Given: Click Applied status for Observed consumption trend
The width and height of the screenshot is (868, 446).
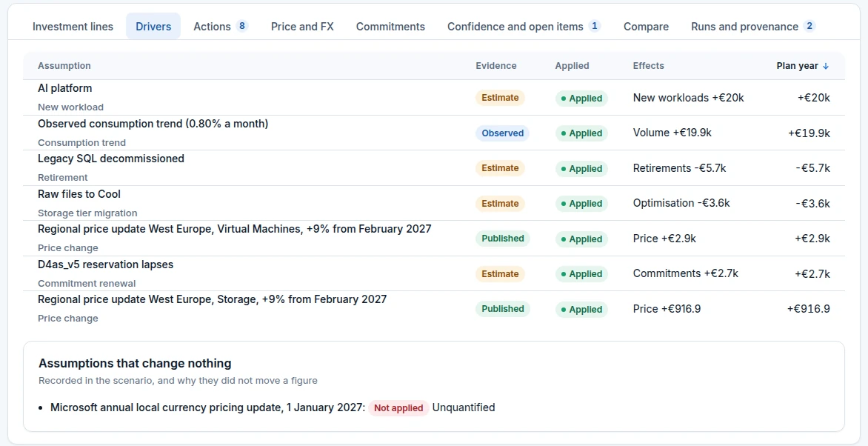Looking at the screenshot, I should [581, 133].
